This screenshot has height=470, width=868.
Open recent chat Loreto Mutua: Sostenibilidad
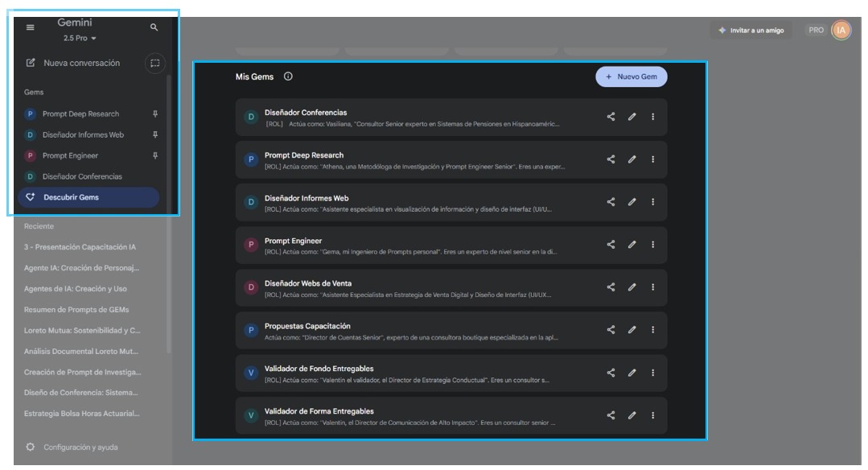pyautogui.click(x=82, y=331)
